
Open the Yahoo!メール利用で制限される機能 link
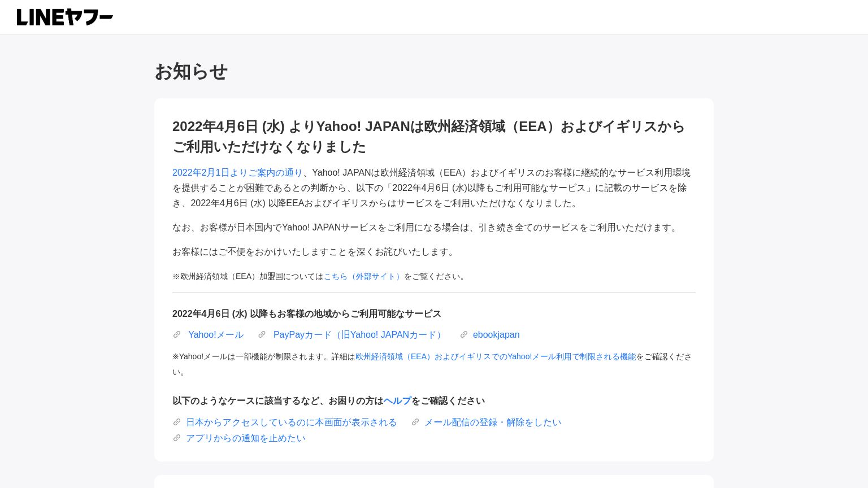pyautogui.click(x=496, y=357)
